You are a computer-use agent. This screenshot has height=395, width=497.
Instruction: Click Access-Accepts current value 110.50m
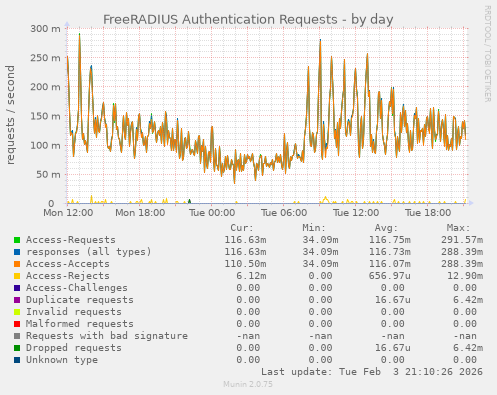click(245, 264)
